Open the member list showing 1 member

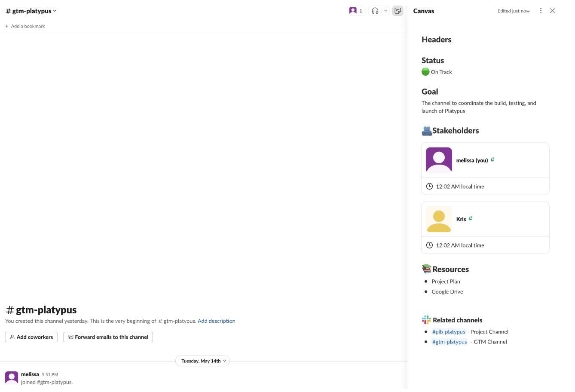pos(356,11)
